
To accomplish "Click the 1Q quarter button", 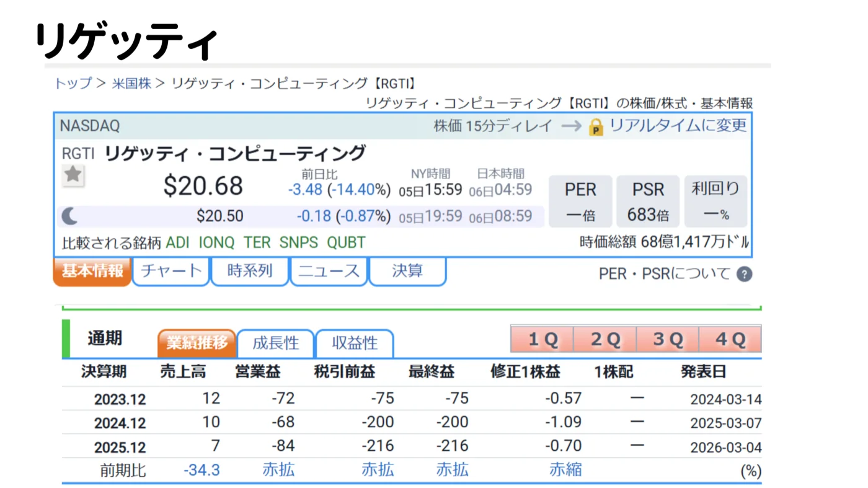I will 542,339.
